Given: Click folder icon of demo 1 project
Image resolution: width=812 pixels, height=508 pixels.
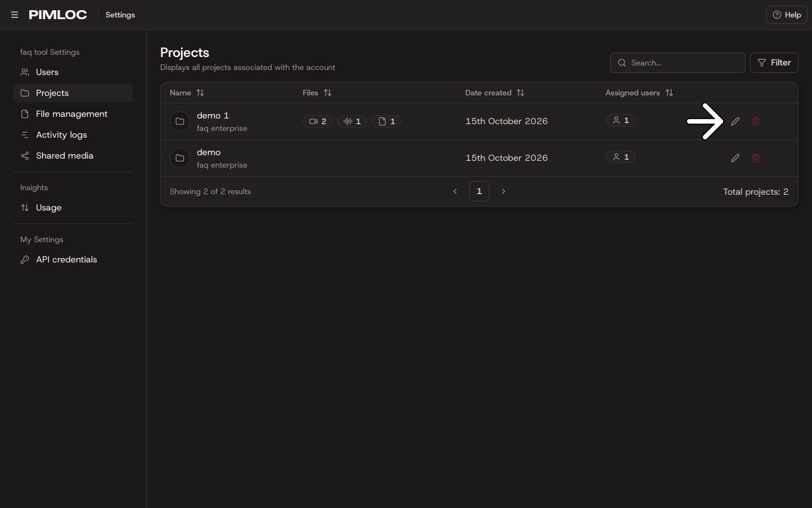Looking at the screenshot, I should 180,121.
